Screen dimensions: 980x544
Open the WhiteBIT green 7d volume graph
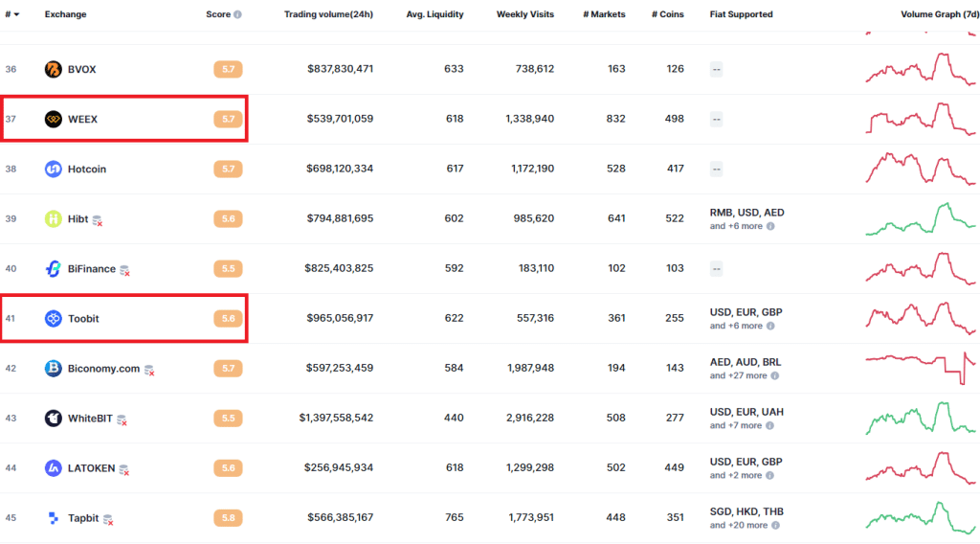920,418
